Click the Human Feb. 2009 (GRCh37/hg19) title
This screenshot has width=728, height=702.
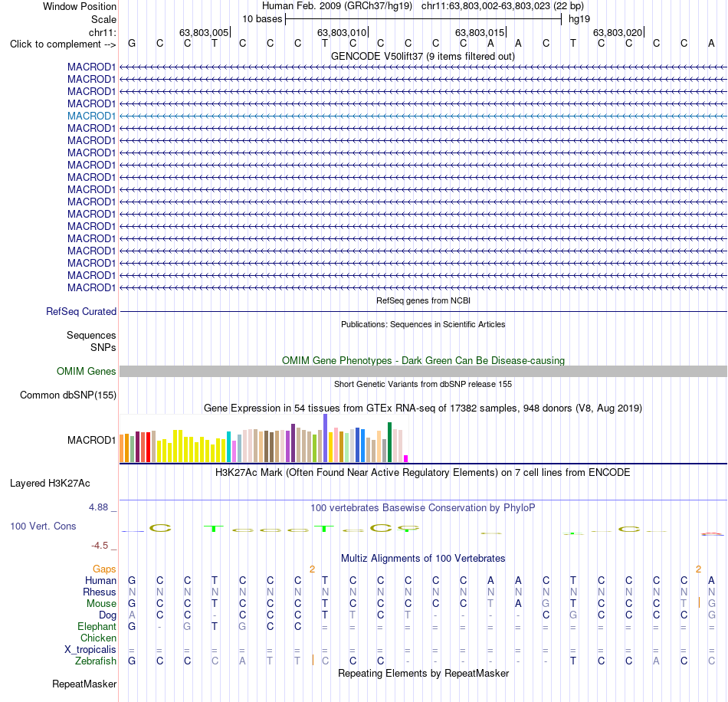pos(339,6)
